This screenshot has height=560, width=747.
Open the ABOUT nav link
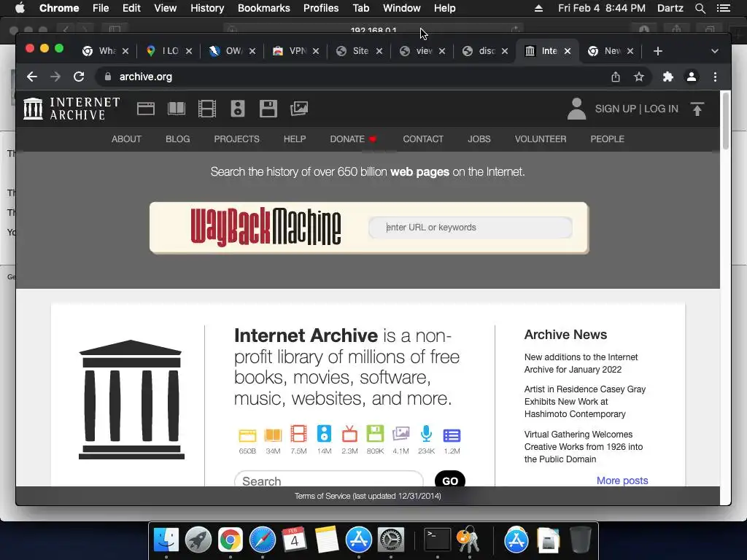tap(126, 139)
